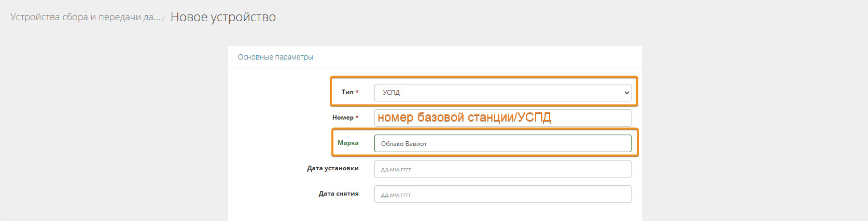Click the required asterisk beside Тип

coord(357,92)
